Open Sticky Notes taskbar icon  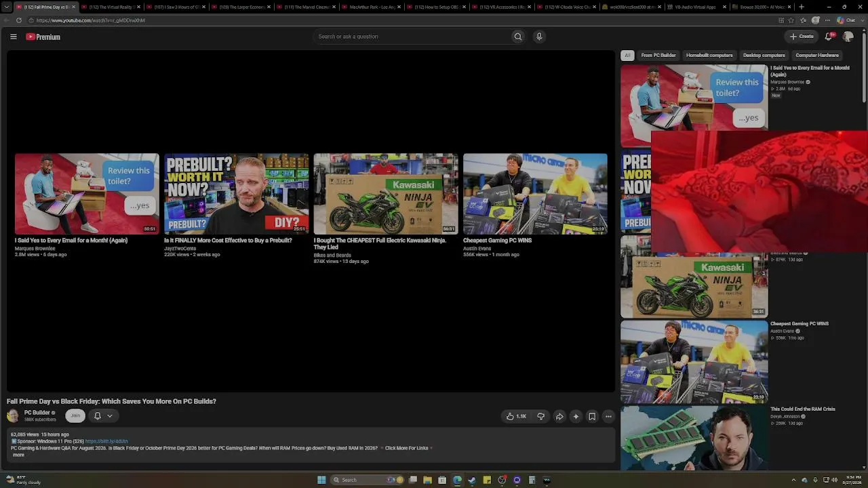487,480
